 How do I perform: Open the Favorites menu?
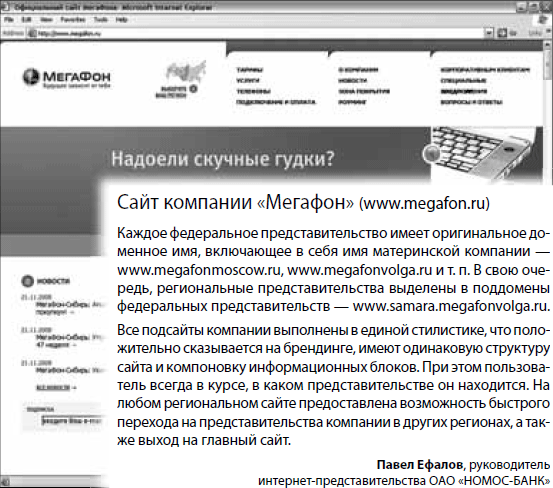[x=73, y=20]
